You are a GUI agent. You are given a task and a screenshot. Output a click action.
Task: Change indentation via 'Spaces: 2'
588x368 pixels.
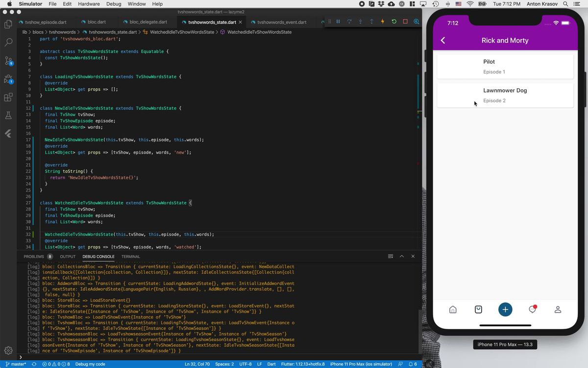(224, 364)
